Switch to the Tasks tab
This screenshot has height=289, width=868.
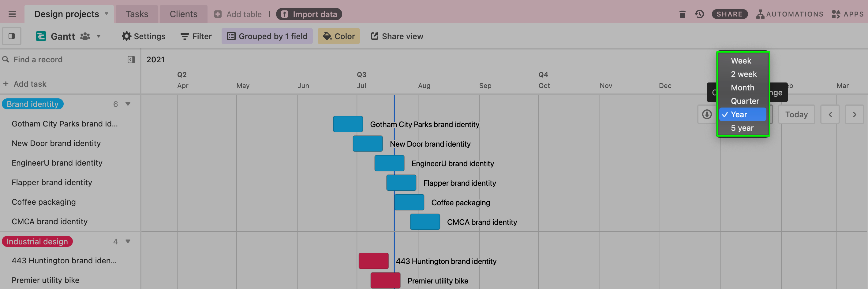(x=137, y=14)
